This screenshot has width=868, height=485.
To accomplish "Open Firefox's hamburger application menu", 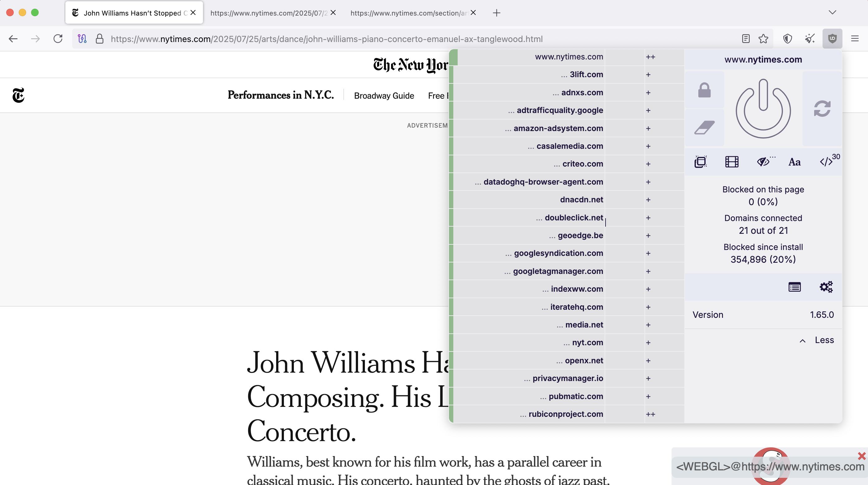I will (x=855, y=38).
